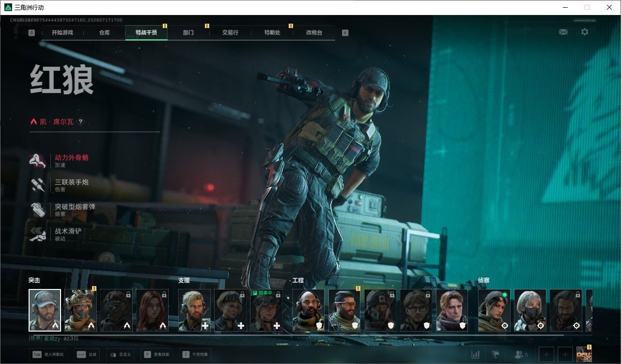Click the 干员档案 button
This screenshot has height=364, width=621.
point(196,355)
